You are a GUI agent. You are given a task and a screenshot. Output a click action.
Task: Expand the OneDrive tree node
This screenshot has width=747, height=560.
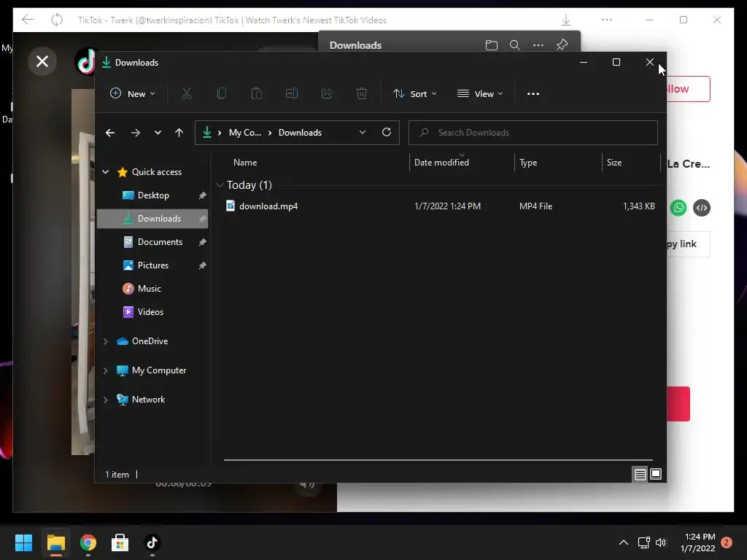tap(105, 341)
